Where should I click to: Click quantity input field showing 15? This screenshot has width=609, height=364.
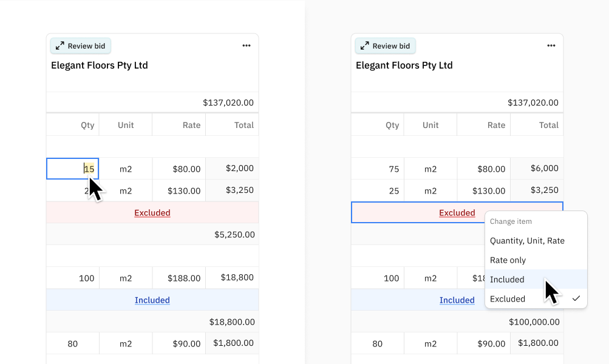point(72,168)
